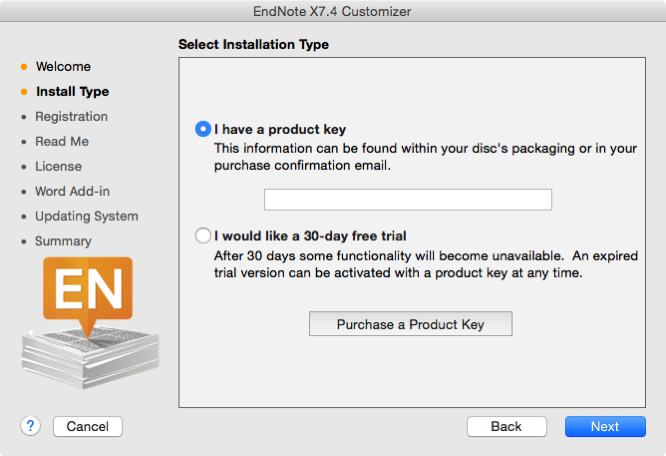Click the orange bullet beside Welcome
Screen dimensions: 666x456
pos(24,67)
